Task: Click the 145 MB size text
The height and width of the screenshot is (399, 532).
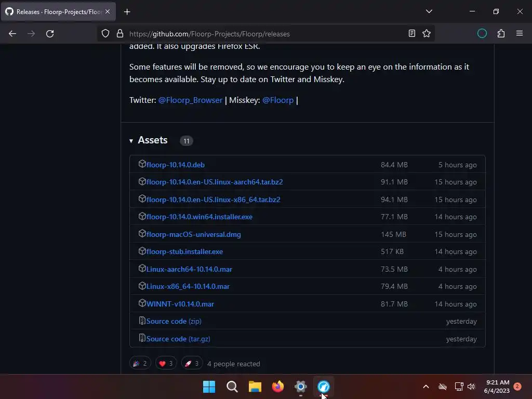Action: pos(393,234)
